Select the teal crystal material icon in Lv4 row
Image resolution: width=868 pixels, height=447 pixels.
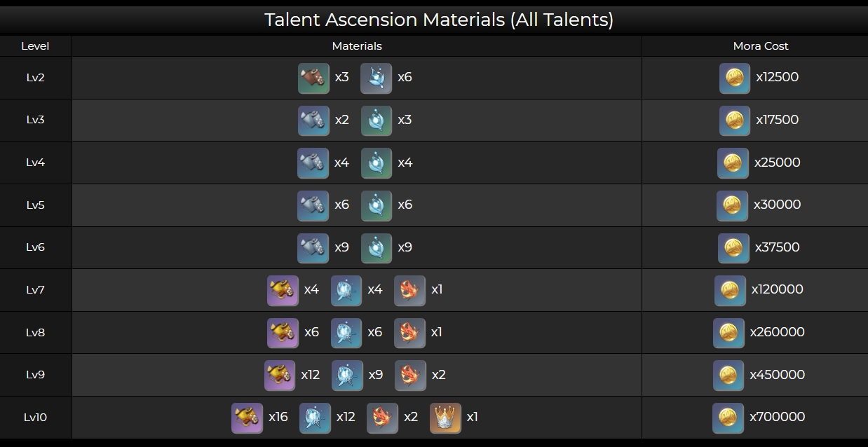click(377, 163)
